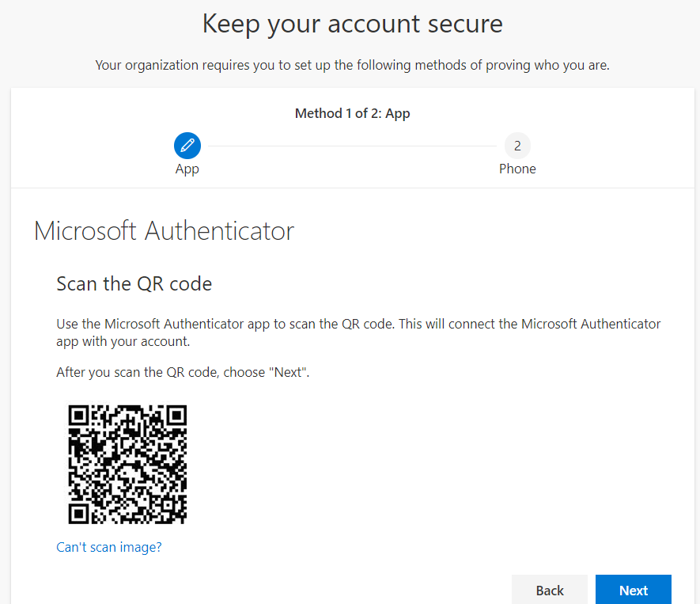Click the progress line between App and Phone

352,146
